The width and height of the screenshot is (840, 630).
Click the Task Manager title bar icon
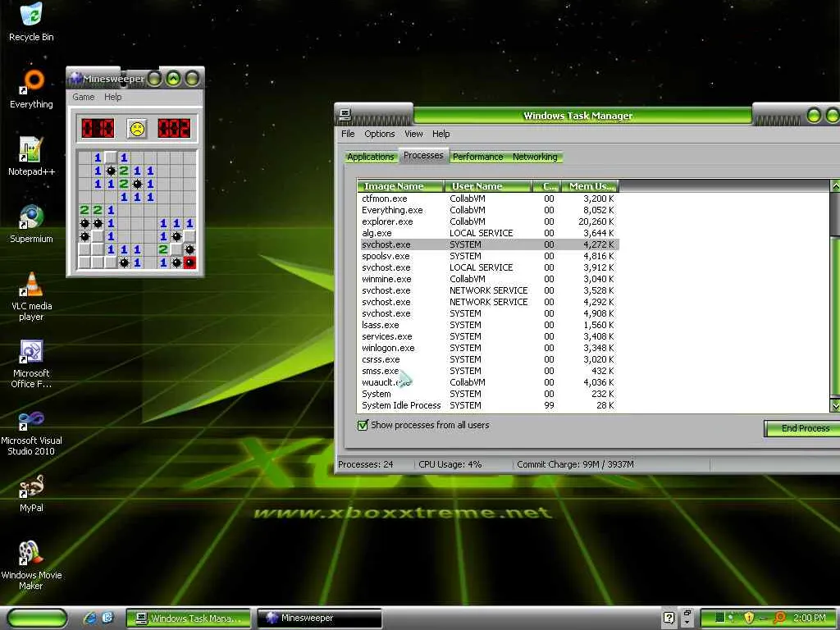pyautogui.click(x=345, y=114)
